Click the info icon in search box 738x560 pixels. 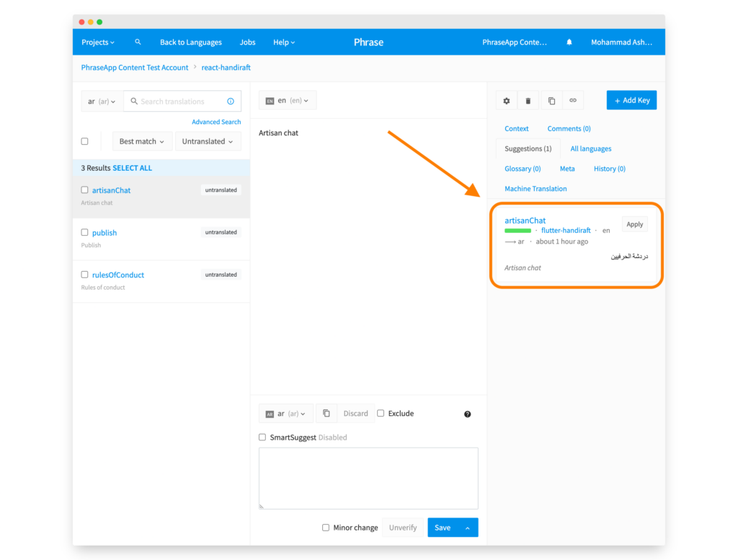tap(231, 102)
